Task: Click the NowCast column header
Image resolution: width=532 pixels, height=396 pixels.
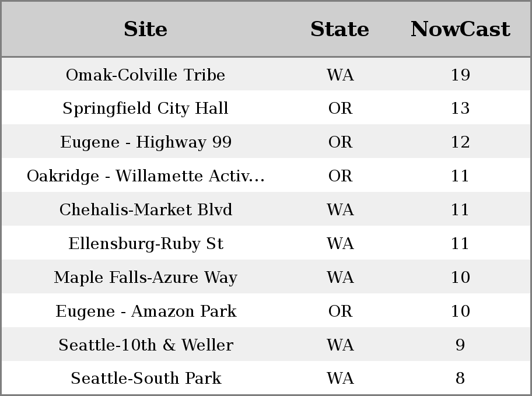Action: 460,29
